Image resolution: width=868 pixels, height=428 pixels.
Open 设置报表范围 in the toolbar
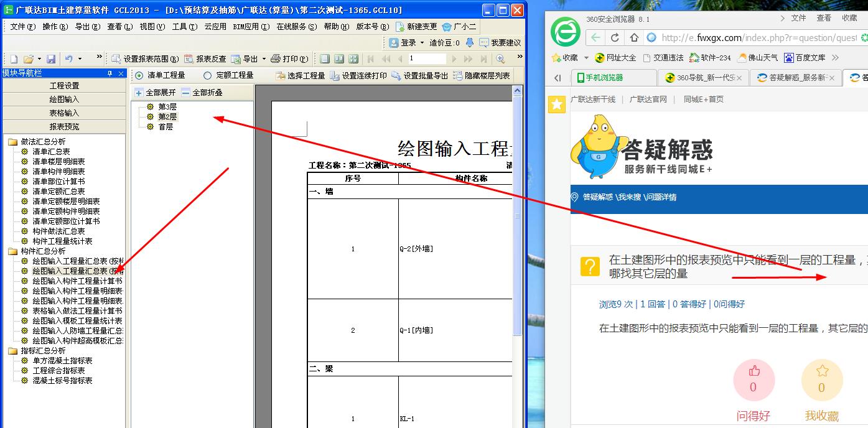(x=145, y=59)
